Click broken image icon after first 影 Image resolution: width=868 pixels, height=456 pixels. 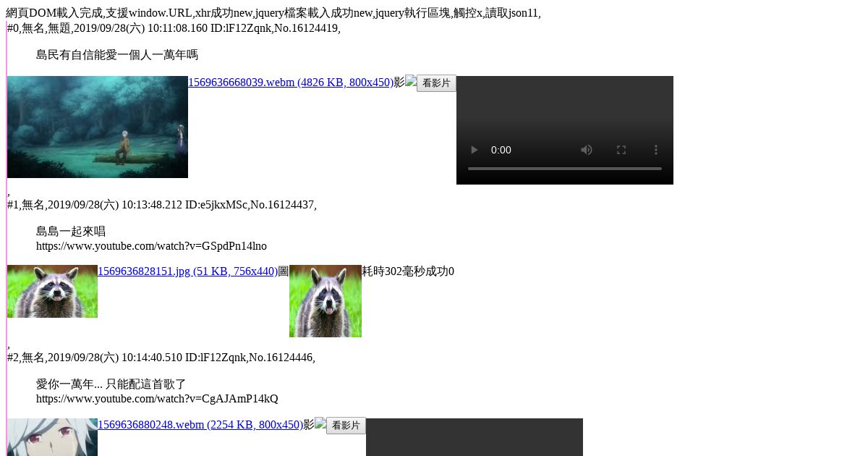(x=411, y=81)
